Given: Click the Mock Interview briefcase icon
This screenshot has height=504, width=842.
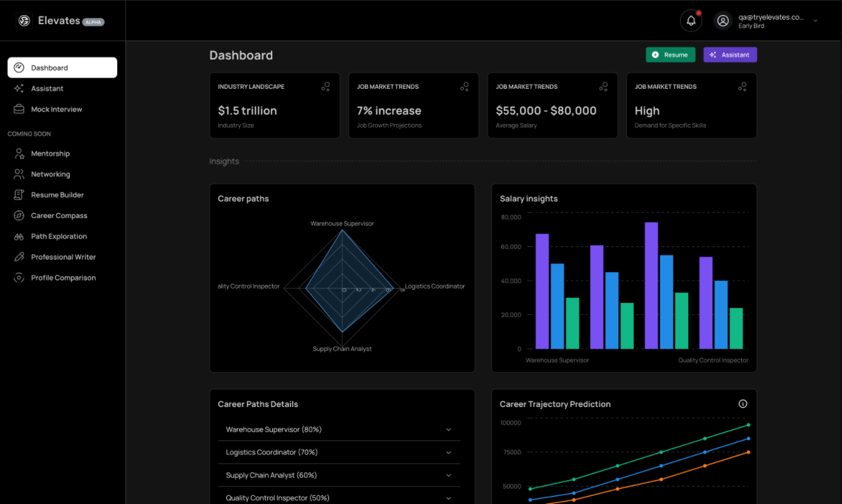Looking at the screenshot, I should tap(19, 109).
